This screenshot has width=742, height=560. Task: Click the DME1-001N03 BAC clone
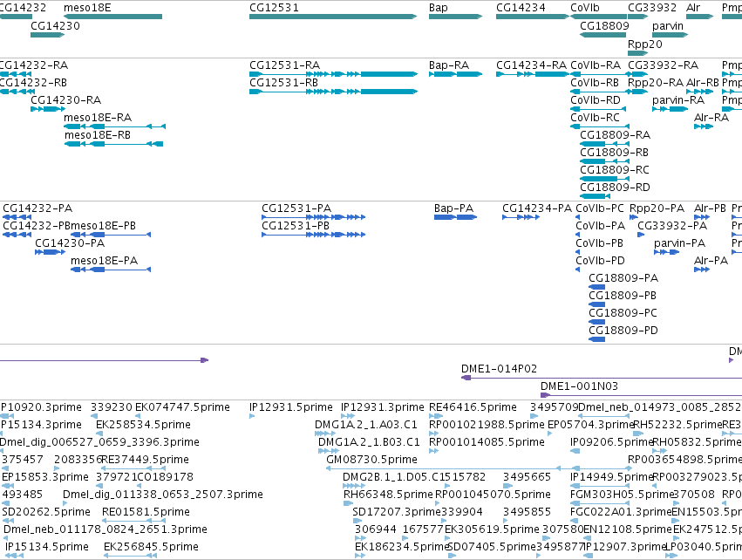(x=641, y=395)
